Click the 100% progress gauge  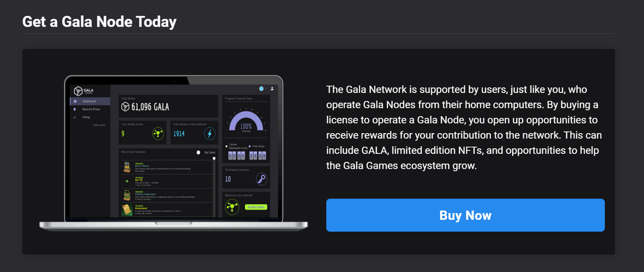pyautogui.click(x=246, y=124)
